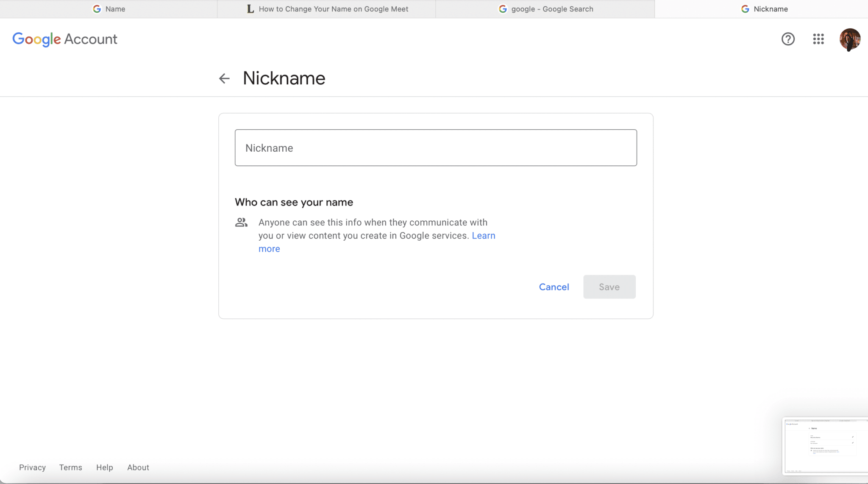The width and height of the screenshot is (868, 484).
Task: Click the Google favicon on the Name tab
Action: point(97,9)
